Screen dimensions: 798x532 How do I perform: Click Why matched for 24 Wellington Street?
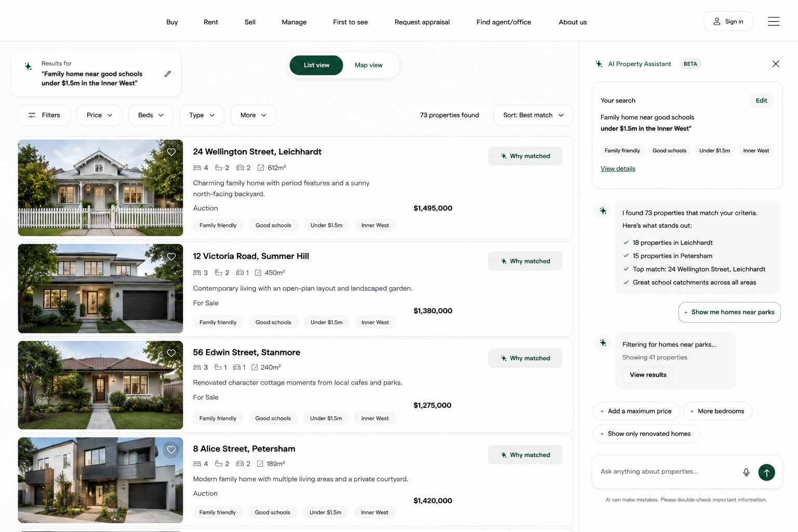click(525, 156)
